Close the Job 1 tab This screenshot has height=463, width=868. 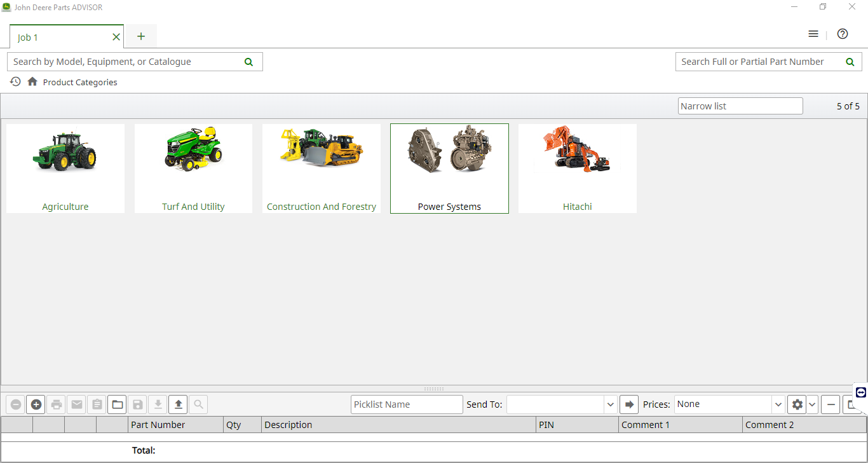click(116, 37)
